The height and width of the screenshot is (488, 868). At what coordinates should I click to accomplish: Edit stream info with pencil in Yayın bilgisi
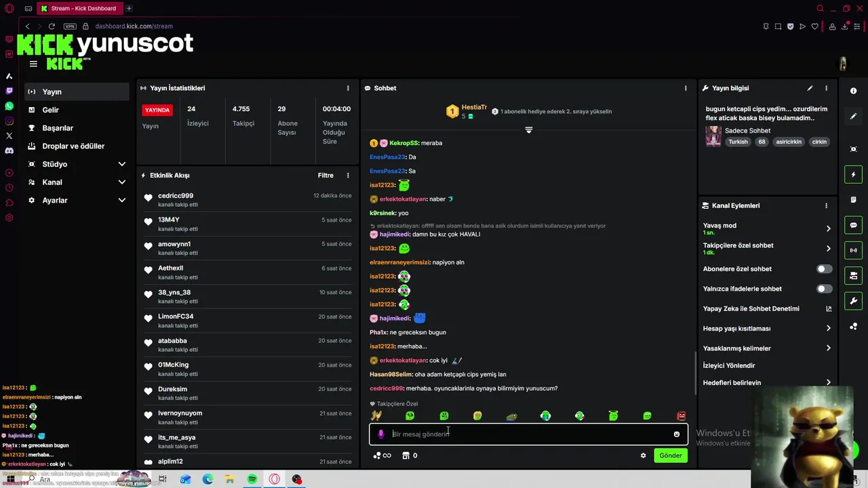810,88
